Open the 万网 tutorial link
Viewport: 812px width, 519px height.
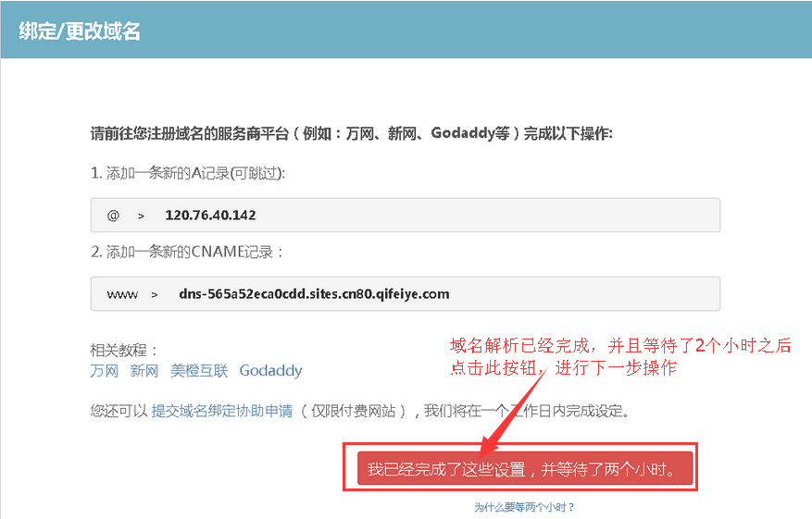point(104,371)
